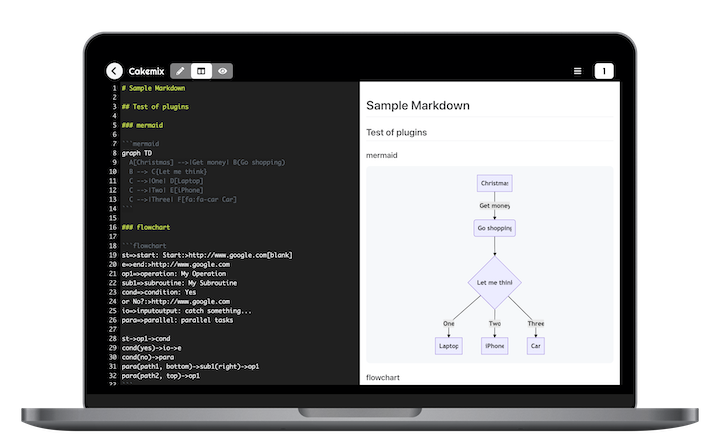Click the "## Test of plugins" code line

156,106
